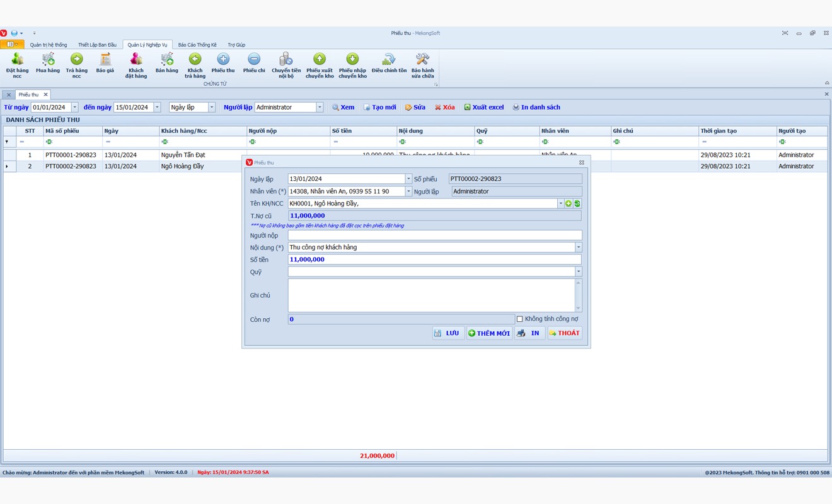The image size is (832, 504).
Task: Expand the Người lập Administrator combo box
Action: tap(320, 107)
